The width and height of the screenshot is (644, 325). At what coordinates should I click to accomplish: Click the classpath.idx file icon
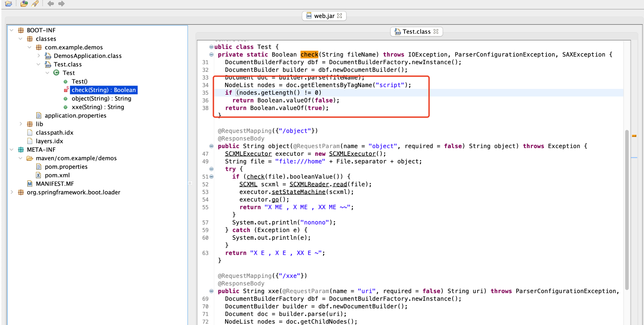click(x=30, y=133)
